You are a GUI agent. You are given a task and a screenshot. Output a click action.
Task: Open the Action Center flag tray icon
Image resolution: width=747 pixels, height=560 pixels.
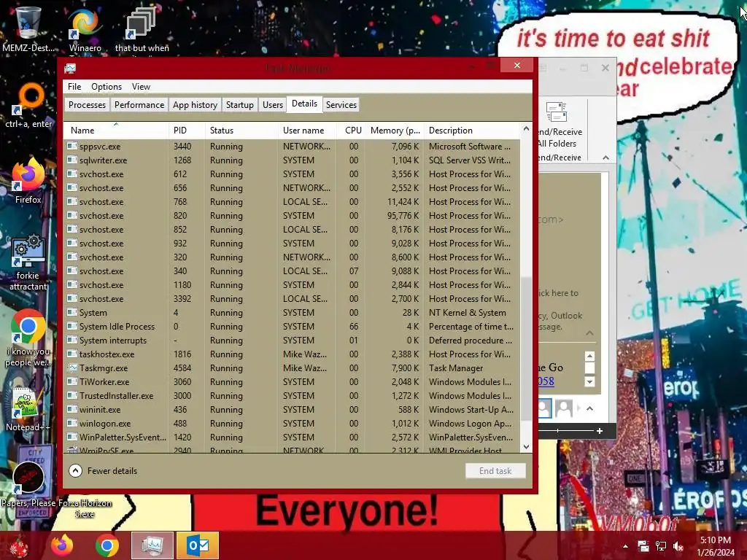643,546
